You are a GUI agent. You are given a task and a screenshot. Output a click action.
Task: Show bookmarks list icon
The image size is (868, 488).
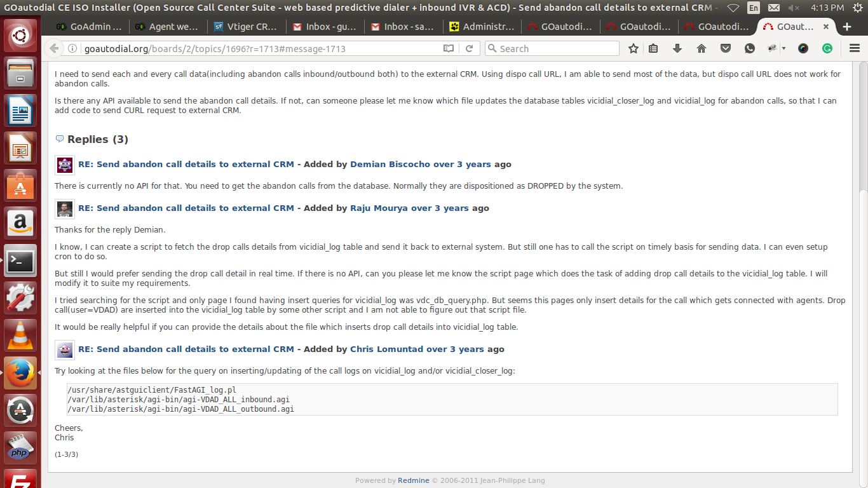653,48
